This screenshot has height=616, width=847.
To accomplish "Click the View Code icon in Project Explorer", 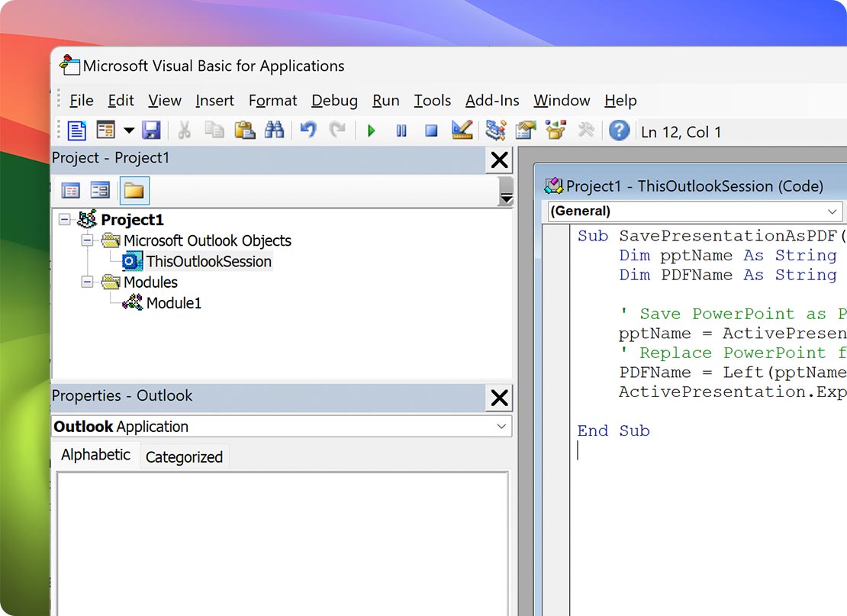I will (70, 189).
